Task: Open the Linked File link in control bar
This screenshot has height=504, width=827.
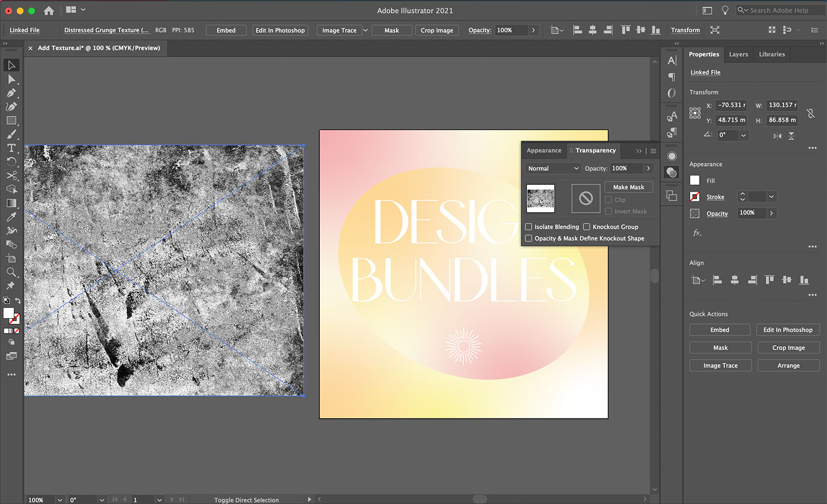Action: tap(24, 30)
